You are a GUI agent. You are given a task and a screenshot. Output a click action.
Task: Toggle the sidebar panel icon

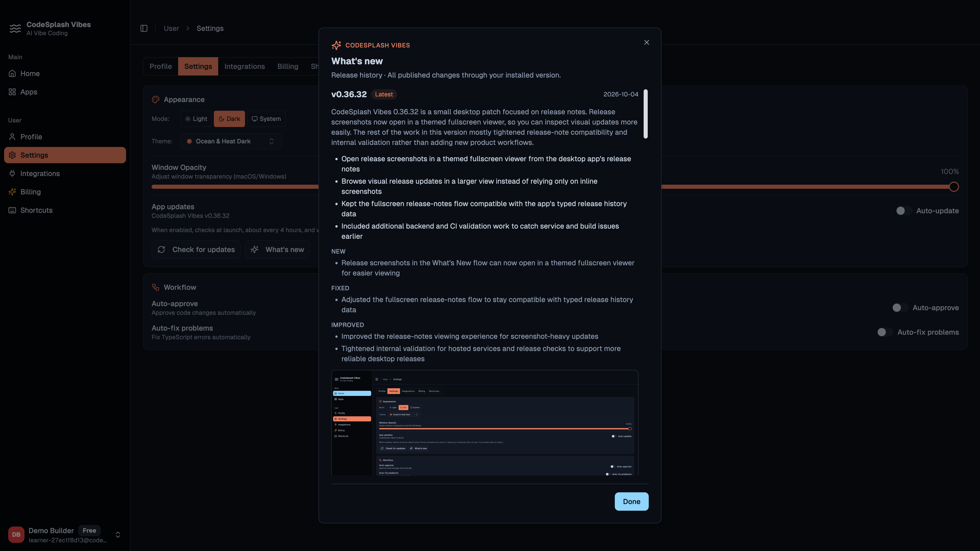144,29
